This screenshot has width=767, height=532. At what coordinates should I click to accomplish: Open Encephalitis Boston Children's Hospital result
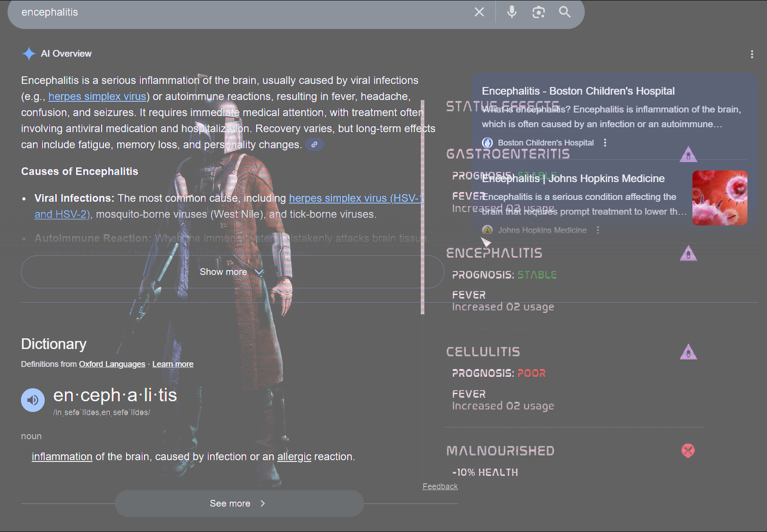[578, 91]
